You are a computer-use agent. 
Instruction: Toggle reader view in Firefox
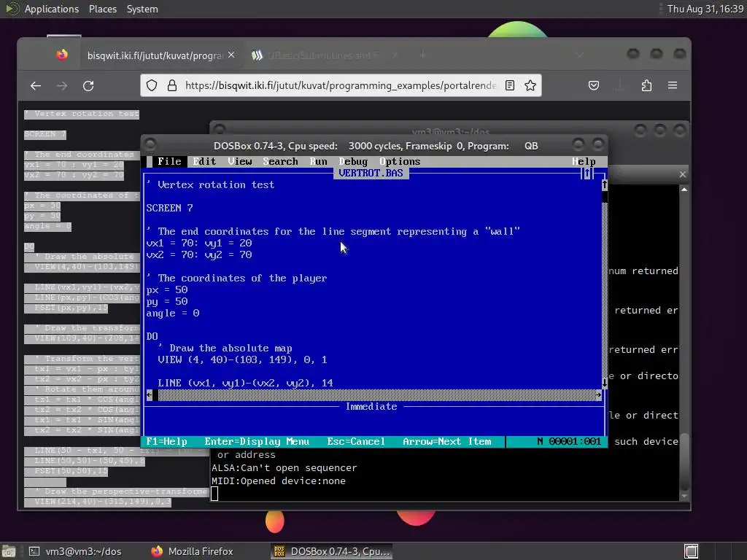tap(510, 86)
